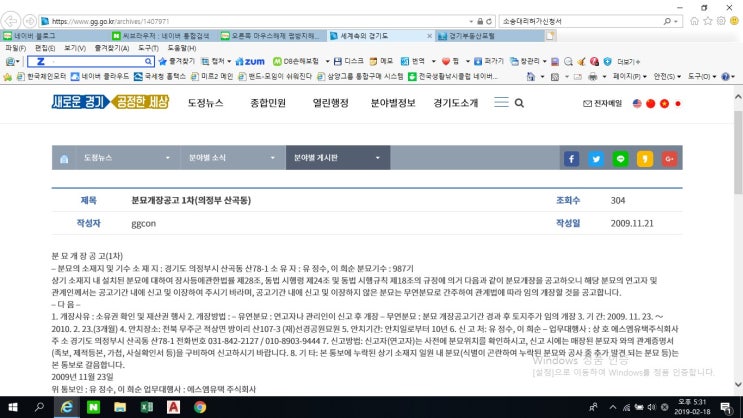Viewport: 743px width, 418px height.
Task: Open the favorites star icon
Action: (x=708, y=21)
